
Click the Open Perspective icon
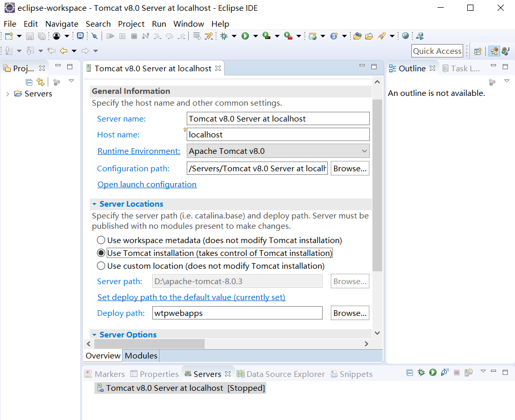click(478, 51)
